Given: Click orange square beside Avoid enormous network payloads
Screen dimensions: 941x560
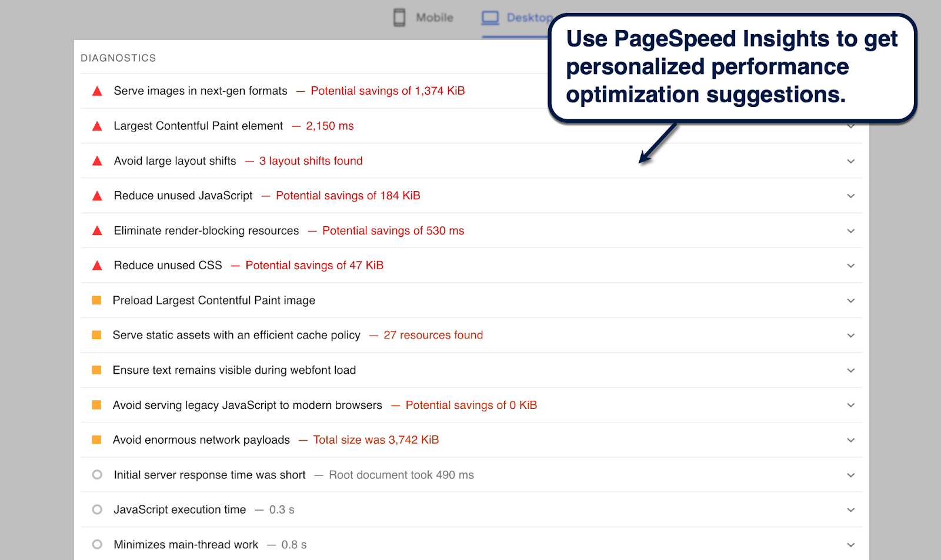Looking at the screenshot, I should (x=97, y=440).
